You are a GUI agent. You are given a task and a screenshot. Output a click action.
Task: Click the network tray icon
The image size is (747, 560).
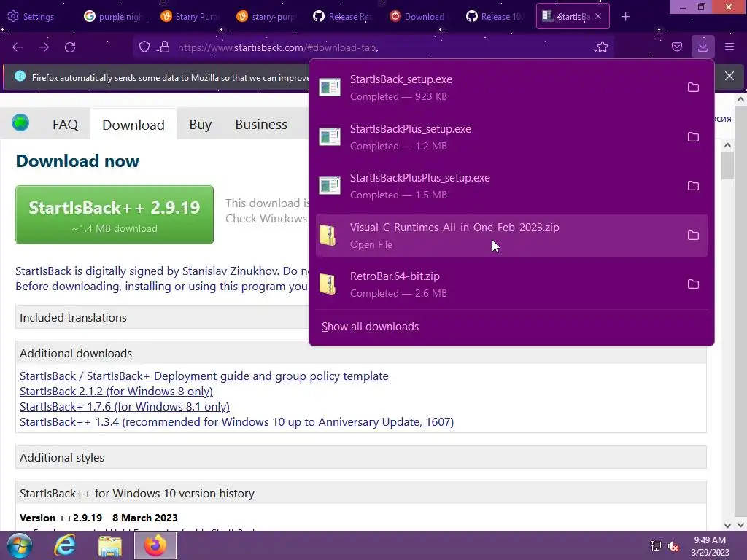click(x=656, y=546)
